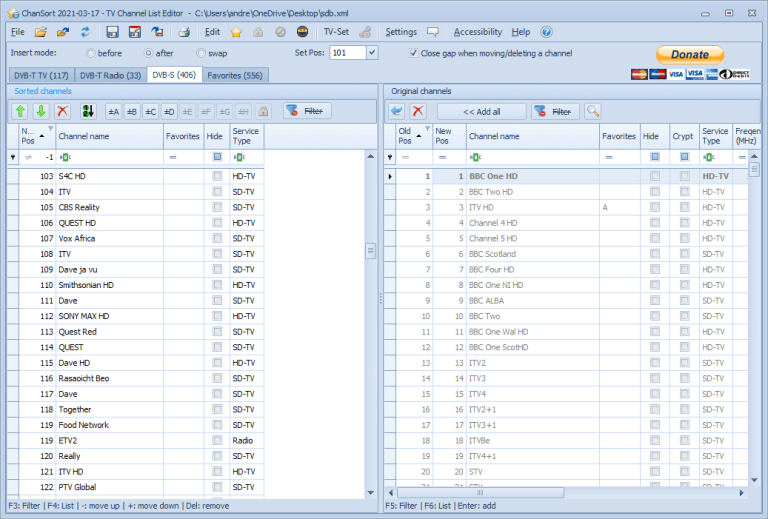Open filter dropdown on Old Pos column header

click(x=428, y=129)
